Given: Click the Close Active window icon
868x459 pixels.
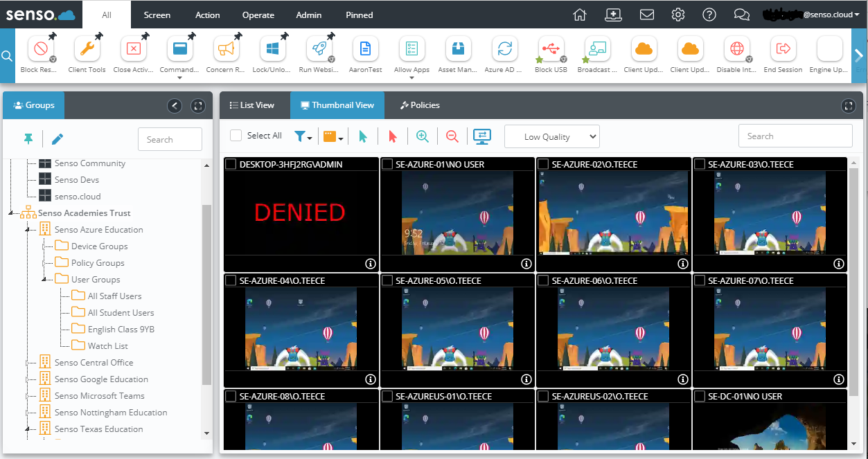Looking at the screenshot, I should click(x=134, y=49).
